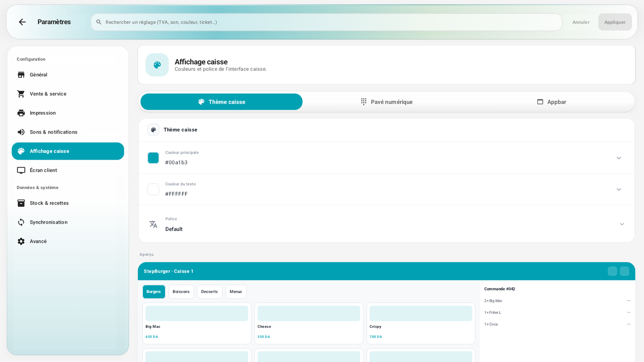Click the Impression printer icon
Viewport: 644px width, 362px height.
tap(21, 113)
